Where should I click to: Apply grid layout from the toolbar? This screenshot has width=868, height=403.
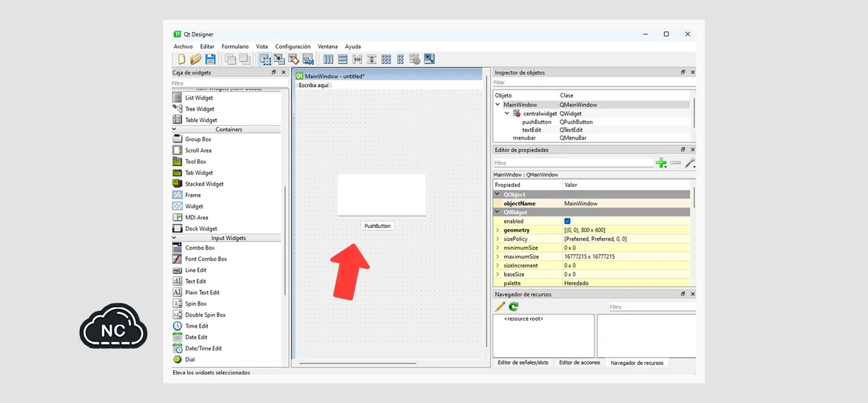pyautogui.click(x=386, y=59)
